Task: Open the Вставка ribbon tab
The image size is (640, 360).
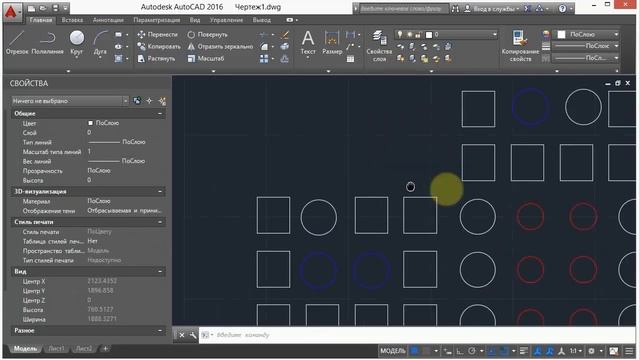Action: tap(72, 20)
